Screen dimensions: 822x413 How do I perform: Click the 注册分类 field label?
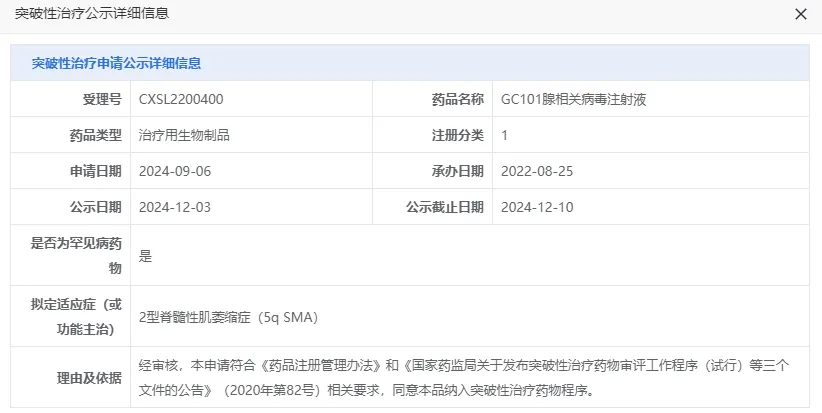pyautogui.click(x=457, y=135)
